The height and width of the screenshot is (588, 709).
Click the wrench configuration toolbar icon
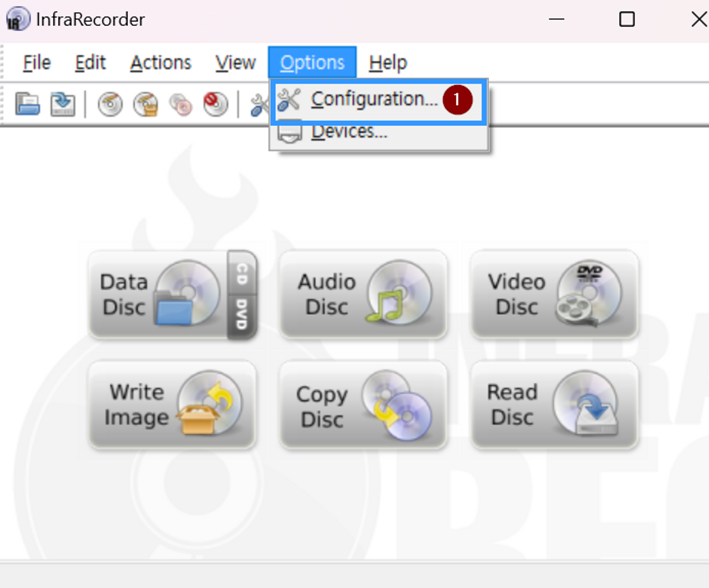259,105
